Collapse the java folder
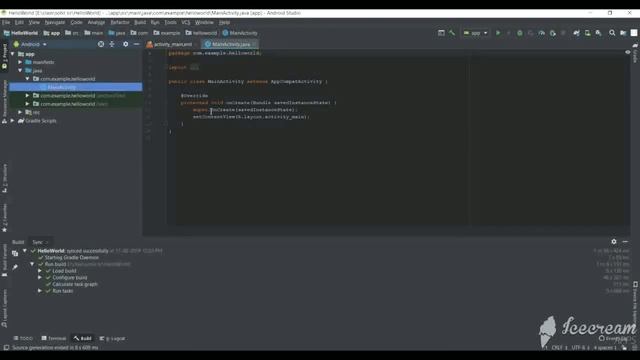 (x=20, y=70)
